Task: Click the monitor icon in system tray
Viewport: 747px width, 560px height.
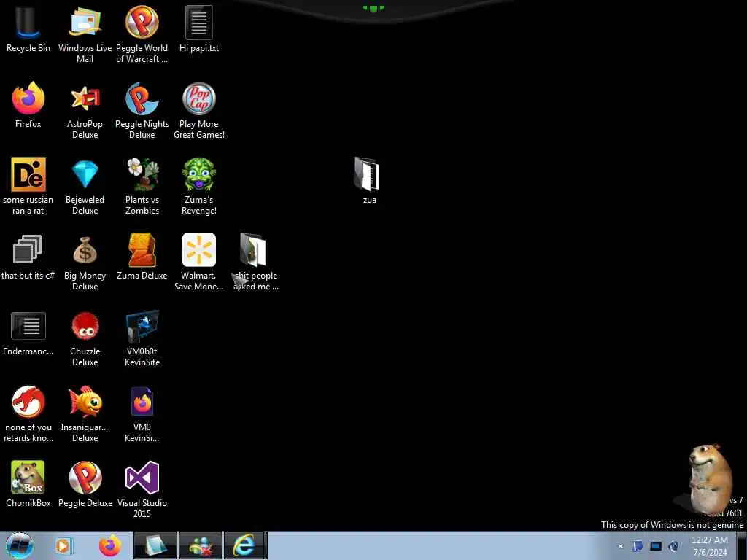Action: click(656, 546)
